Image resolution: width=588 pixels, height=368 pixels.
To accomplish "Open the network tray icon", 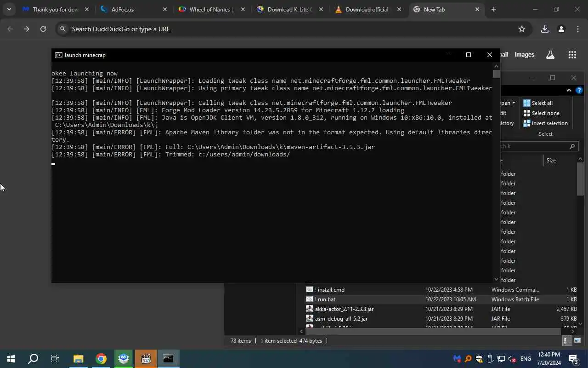I will coord(501,359).
